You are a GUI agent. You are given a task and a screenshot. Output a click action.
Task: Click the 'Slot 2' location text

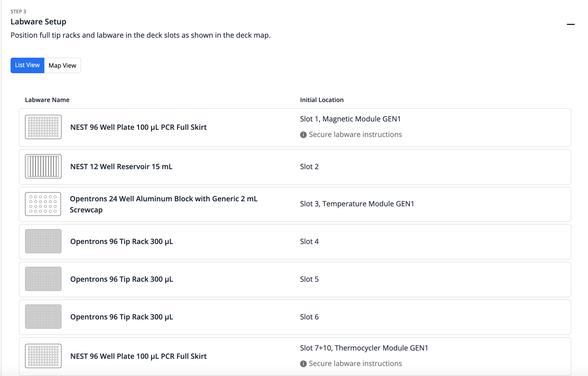tap(309, 167)
